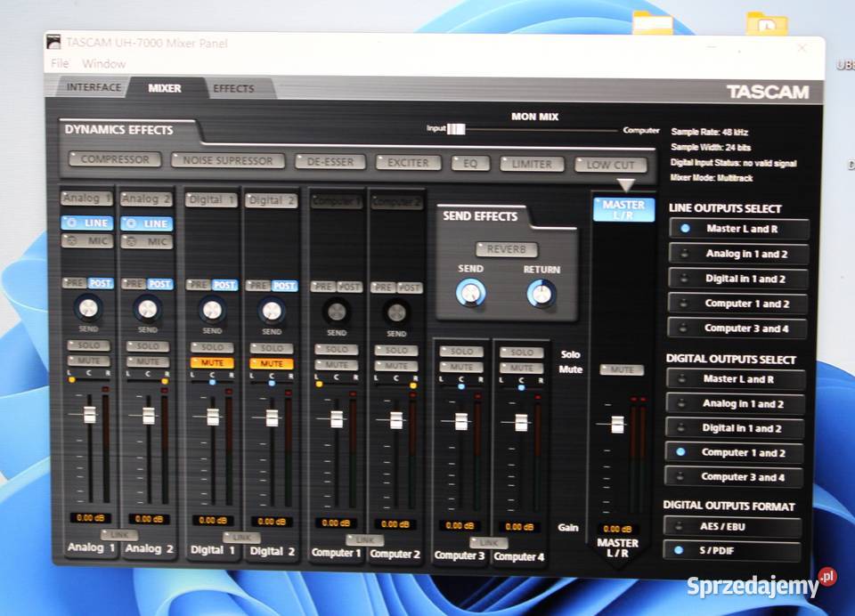Viewport: 855px width, 616px height.
Task: Choose AES / EBU digital output format
Action: coord(732,527)
